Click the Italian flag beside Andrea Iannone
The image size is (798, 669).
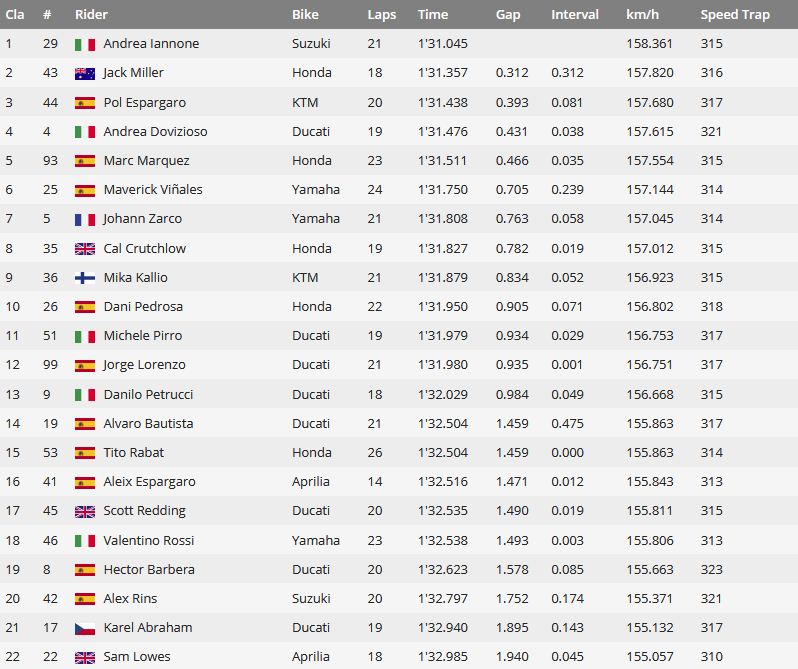[x=84, y=45]
